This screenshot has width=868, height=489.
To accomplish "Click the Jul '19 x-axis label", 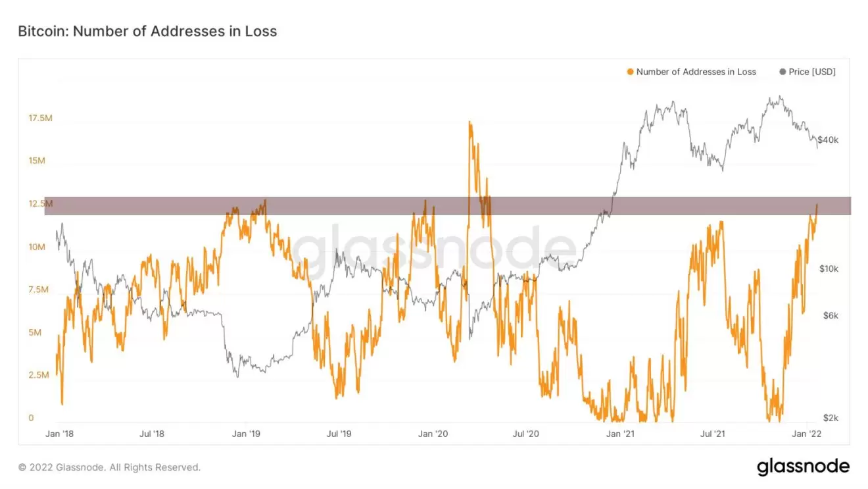I will (339, 434).
